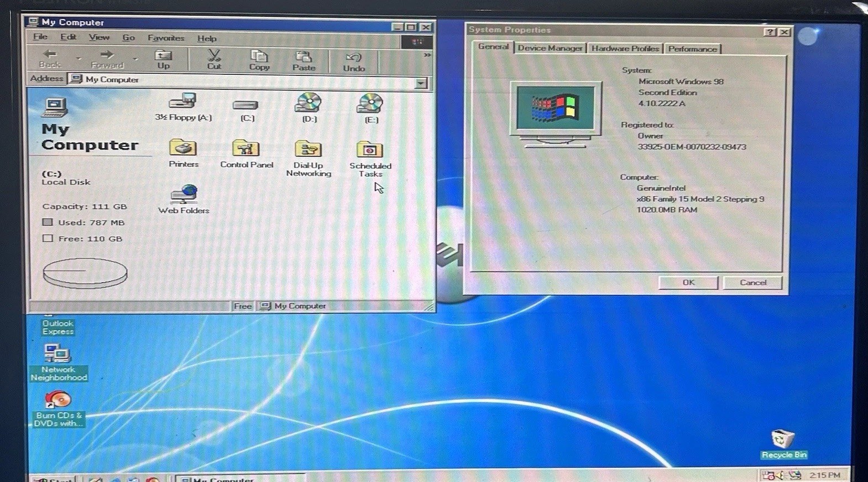Open the Favorites menu
The height and width of the screenshot is (482, 868).
coord(166,38)
